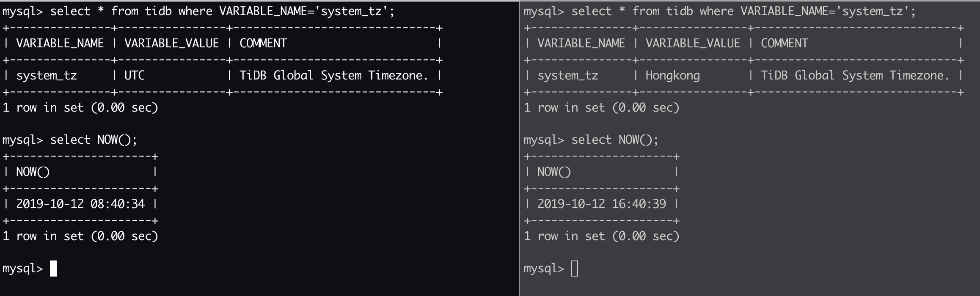
Task: Click the UTC value in left terminal
Action: point(135,76)
